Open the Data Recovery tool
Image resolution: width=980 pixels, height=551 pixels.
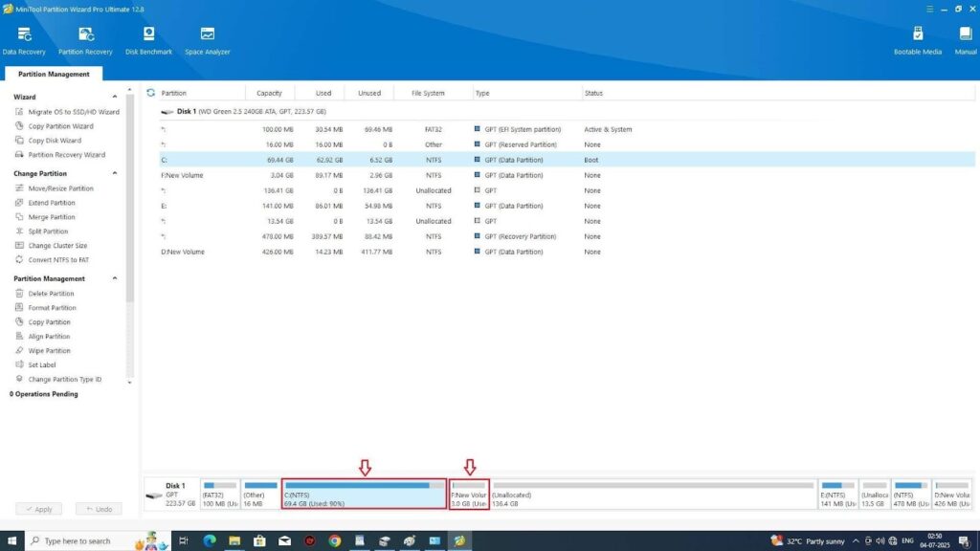23,40
